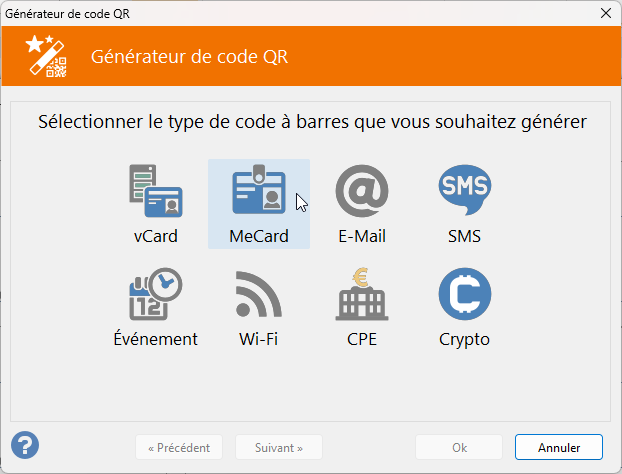Select the Crypto coin icon

pos(464,295)
